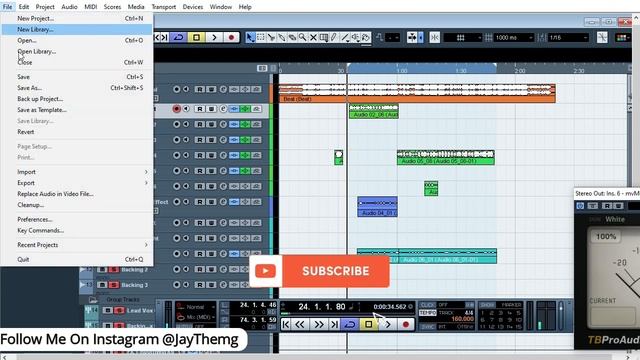Select the Object Selection arrow tool
Image resolution: width=640 pixels, height=360 pixels.
point(250,38)
